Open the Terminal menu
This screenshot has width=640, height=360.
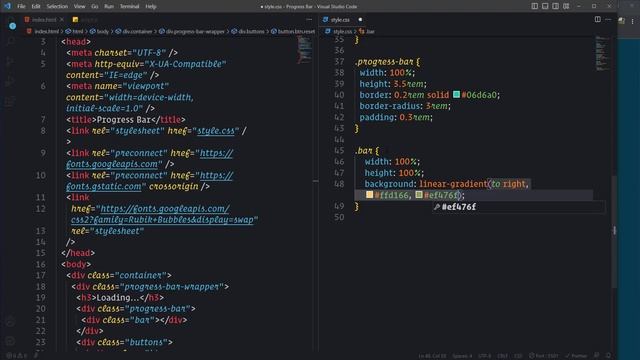pyautogui.click(x=129, y=6)
